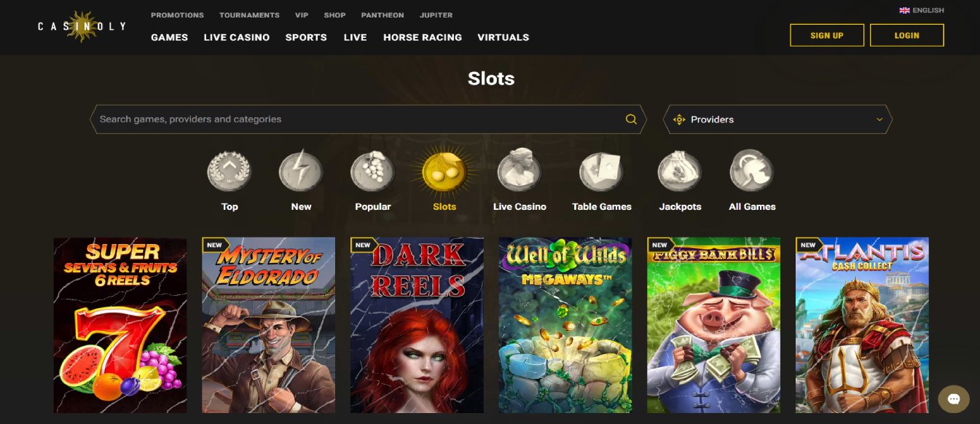Screen dimensions: 980x424
Task: Open the English language selector
Action: pos(922,10)
